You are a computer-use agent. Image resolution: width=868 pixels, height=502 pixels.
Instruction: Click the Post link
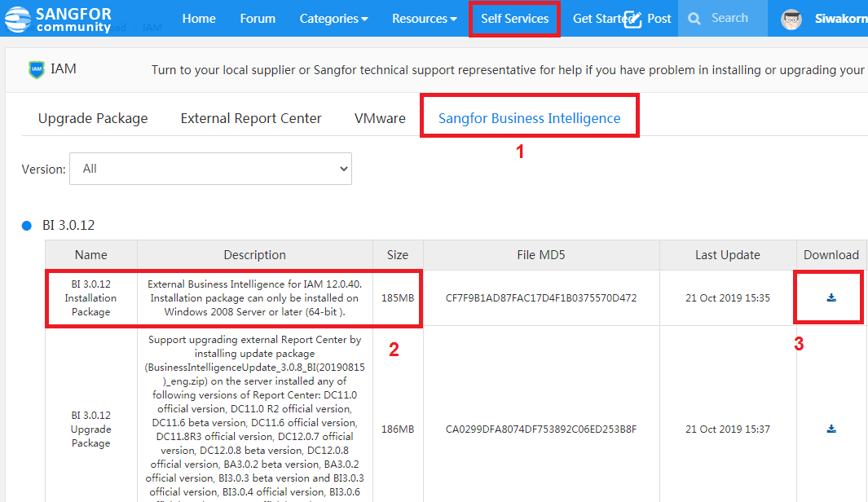659,19
